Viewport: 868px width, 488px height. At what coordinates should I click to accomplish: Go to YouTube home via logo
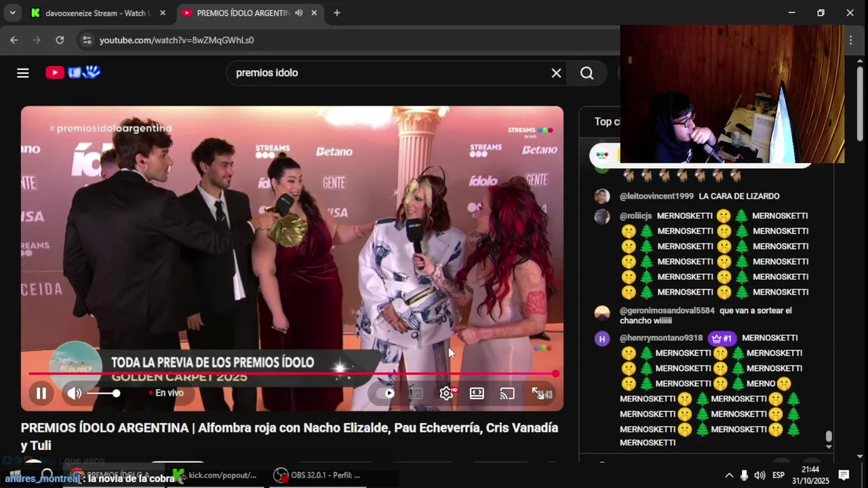(x=73, y=72)
